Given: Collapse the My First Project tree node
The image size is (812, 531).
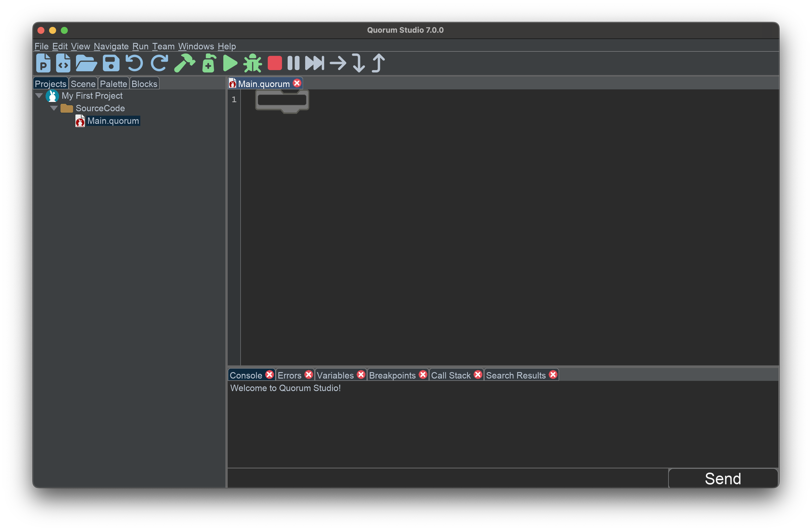Looking at the screenshot, I should click(39, 96).
